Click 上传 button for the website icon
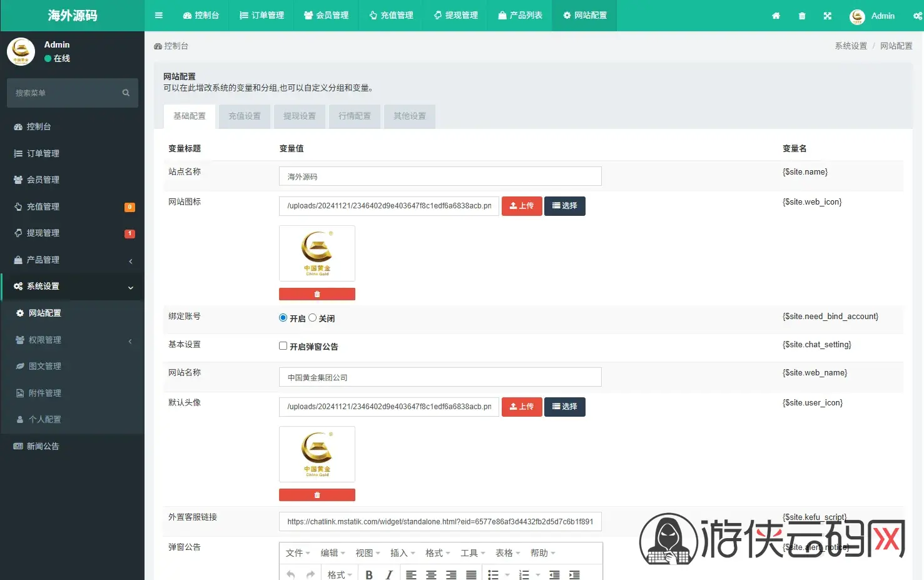The width and height of the screenshot is (924, 580). [x=522, y=206]
